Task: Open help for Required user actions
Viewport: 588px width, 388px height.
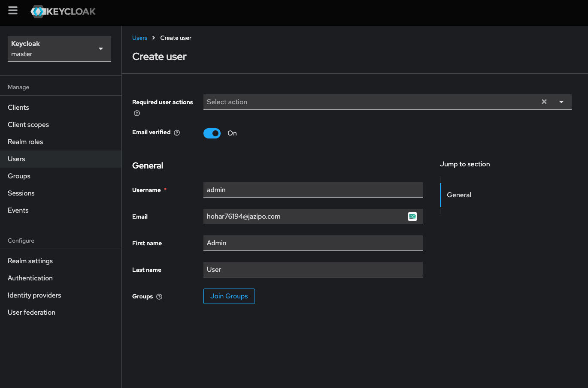Action: click(137, 113)
